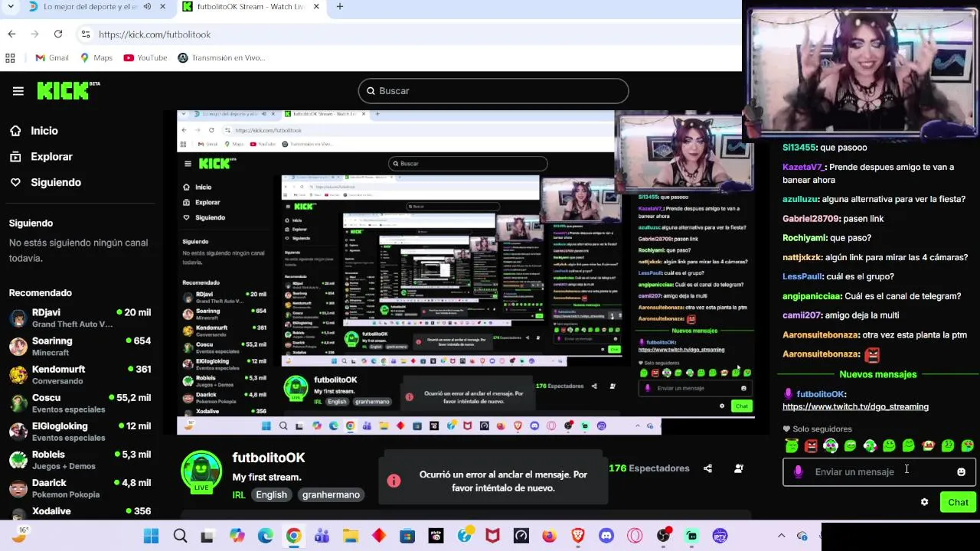Open recommended channel RDjavi
This screenshot has height=551, width=980.
point(80,318)
